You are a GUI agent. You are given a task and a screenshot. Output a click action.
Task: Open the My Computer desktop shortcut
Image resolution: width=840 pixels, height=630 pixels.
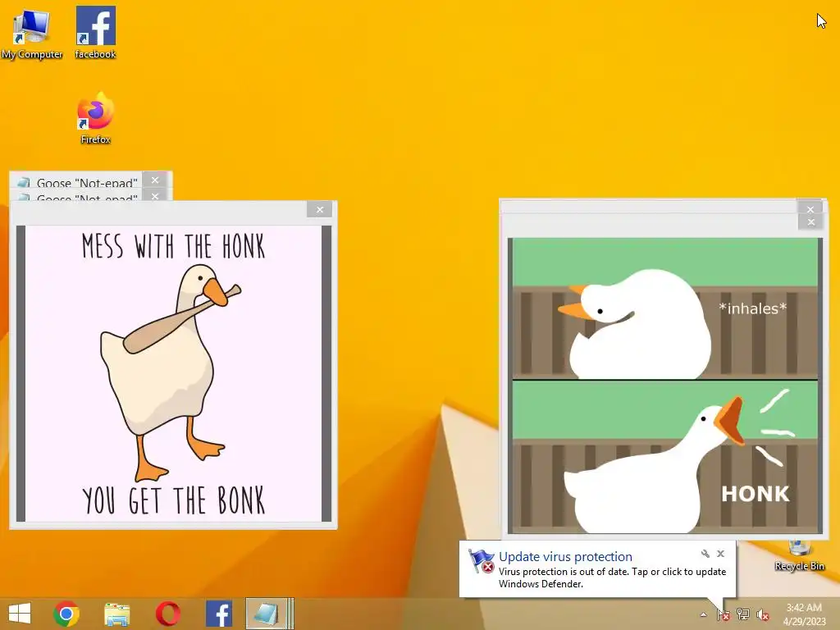32,34
